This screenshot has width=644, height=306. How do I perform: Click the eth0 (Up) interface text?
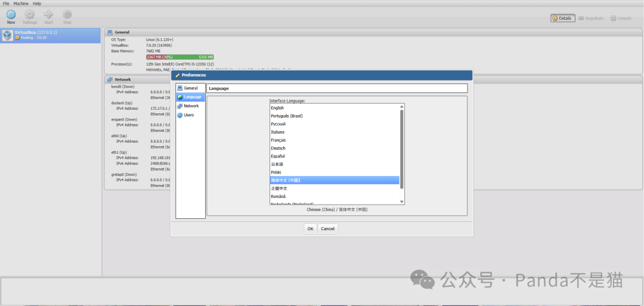(119, 136)
